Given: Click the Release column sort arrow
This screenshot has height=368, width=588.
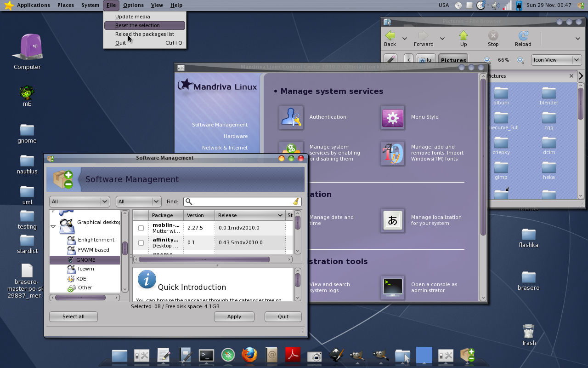Looking at the screenshot, I should pos(280,215).
